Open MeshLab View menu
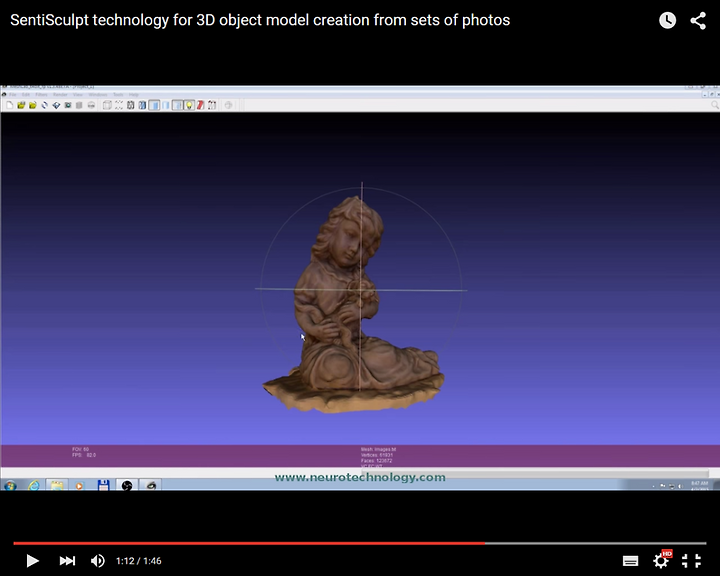Image resolution: width=720 pixels, height=576 pixels. tap(78, 95)
